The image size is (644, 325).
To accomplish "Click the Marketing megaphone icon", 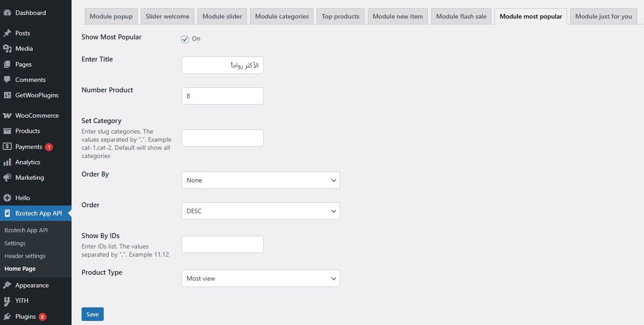I will tap(7, 177).
